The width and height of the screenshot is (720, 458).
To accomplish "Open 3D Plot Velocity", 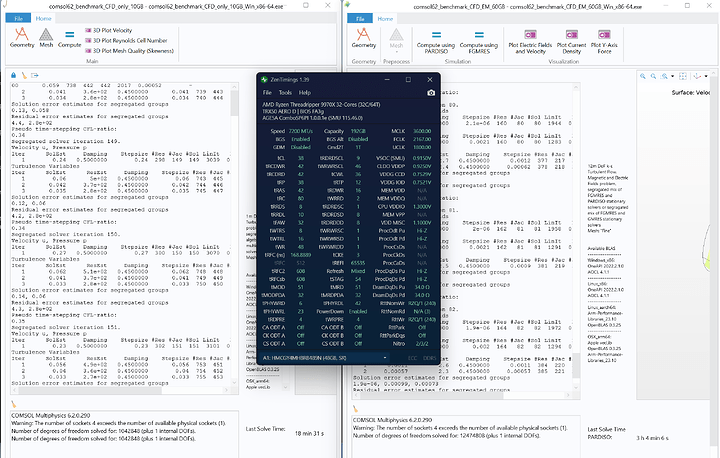I will click(109, 30).
